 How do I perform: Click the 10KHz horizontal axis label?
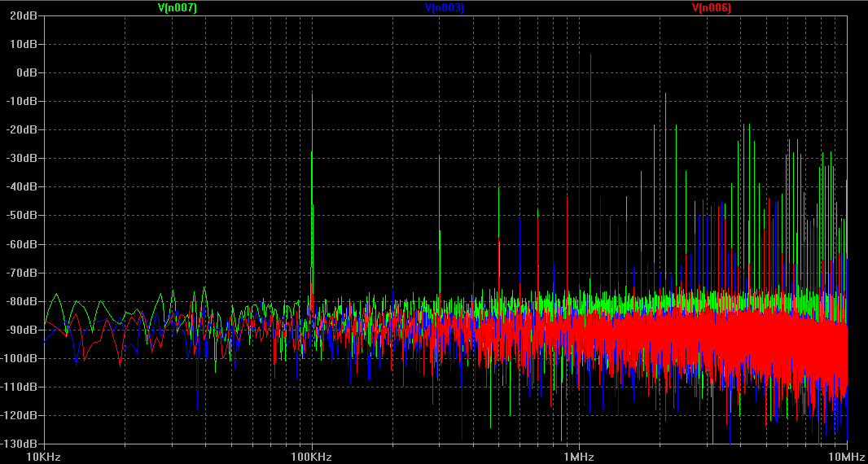(44, 456)
